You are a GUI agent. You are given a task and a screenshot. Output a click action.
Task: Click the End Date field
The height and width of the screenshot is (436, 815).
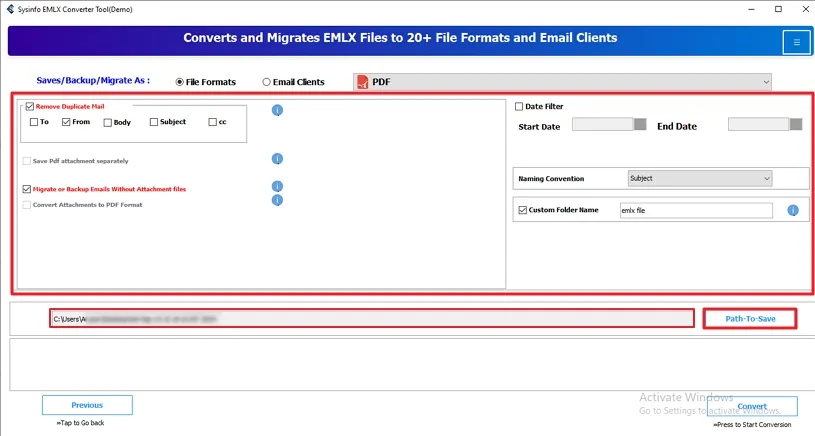(x=758, y=124)
